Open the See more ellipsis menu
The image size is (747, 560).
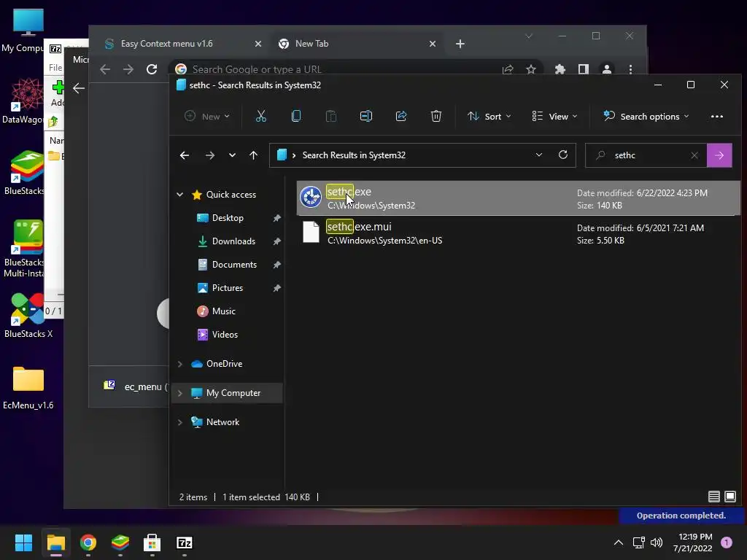[716, 116]
